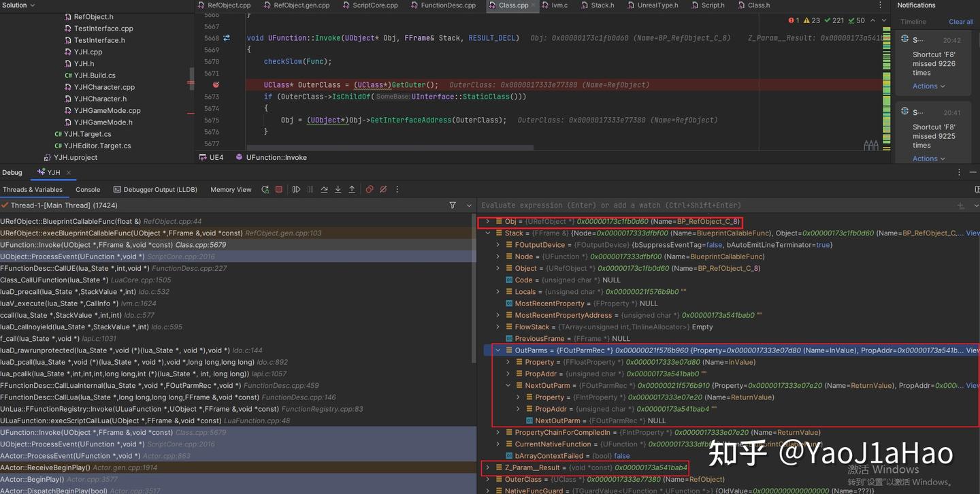Viewport: 980px width, 494px height.
Task: Expand the Z_Param_Result variable
Action: click(488, 467)
